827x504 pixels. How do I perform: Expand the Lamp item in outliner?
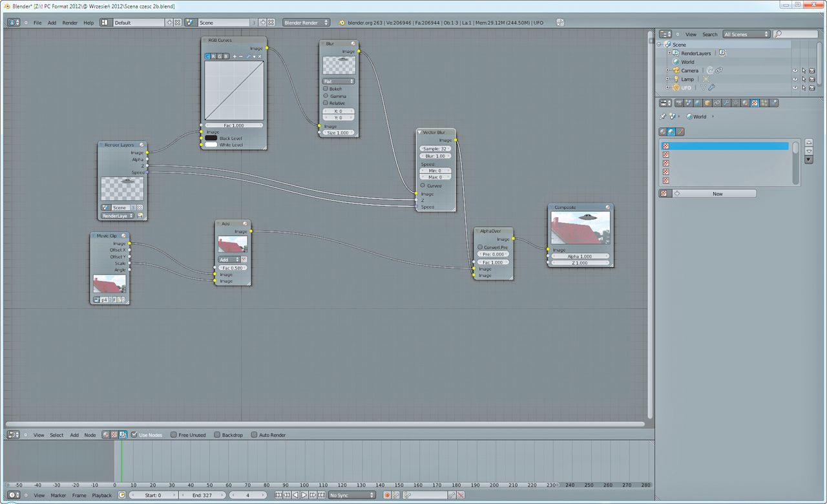[667, 79]
